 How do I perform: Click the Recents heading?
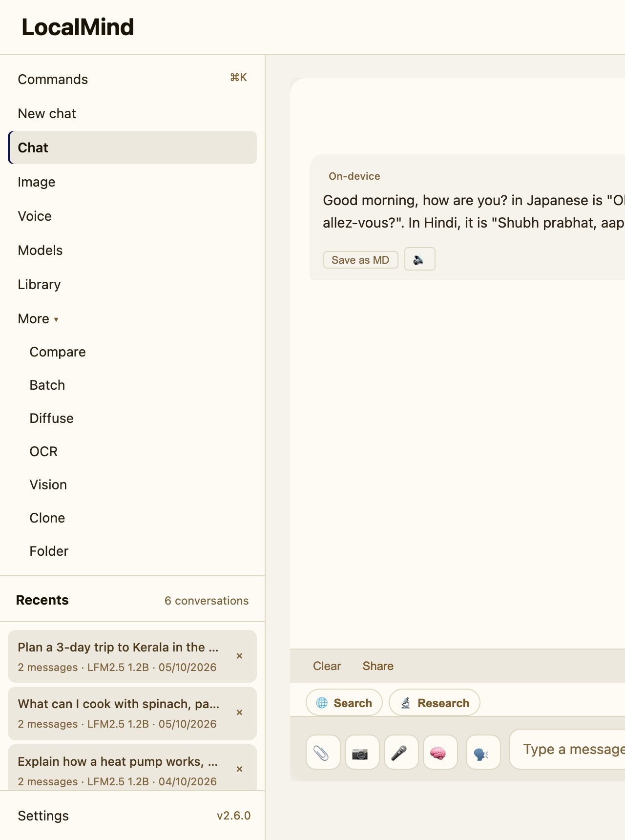pyautogui.click(x=42, y=600)
